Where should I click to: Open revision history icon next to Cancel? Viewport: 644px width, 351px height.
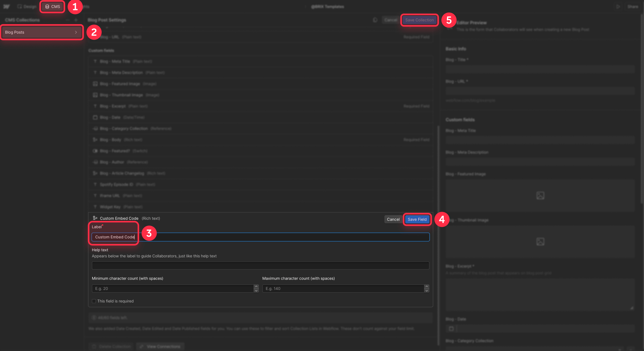[375, 20]
